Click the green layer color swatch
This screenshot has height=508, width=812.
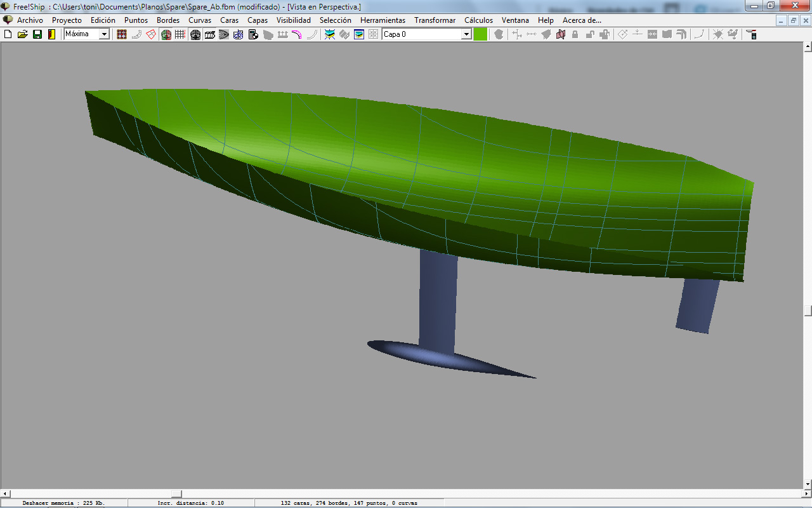coord(480,34)
